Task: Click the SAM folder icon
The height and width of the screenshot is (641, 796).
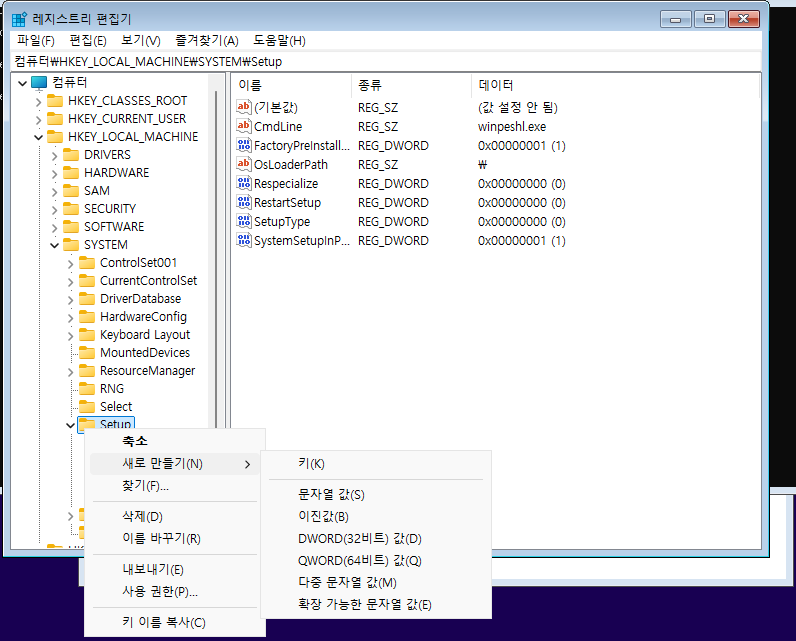Action: tap(71, 191)
